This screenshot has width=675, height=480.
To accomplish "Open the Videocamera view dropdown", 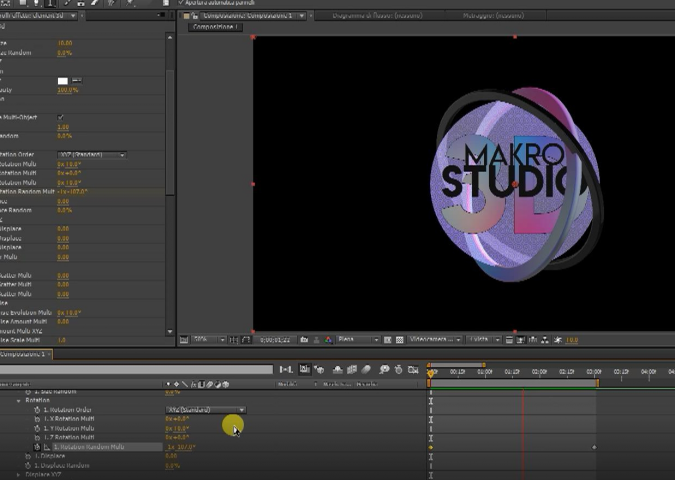I will [435, 340].
